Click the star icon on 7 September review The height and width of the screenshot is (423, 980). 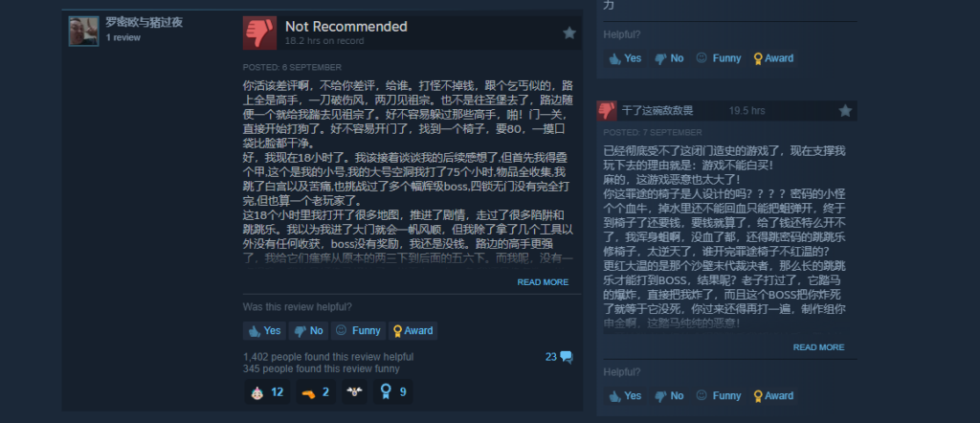845,111
